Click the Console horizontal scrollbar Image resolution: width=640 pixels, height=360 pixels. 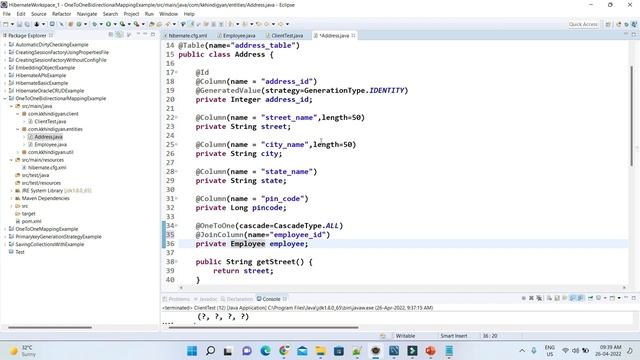pos(263,327)
